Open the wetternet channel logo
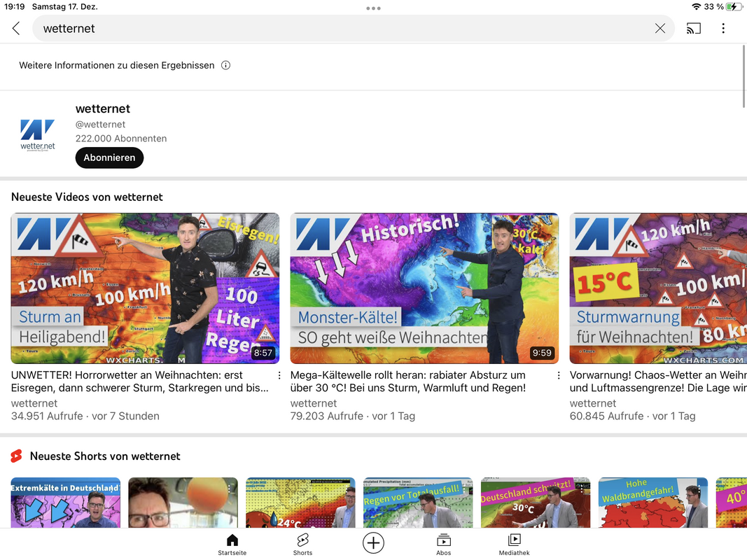Screen dimensions: 747x560 (x=38, y=135)
